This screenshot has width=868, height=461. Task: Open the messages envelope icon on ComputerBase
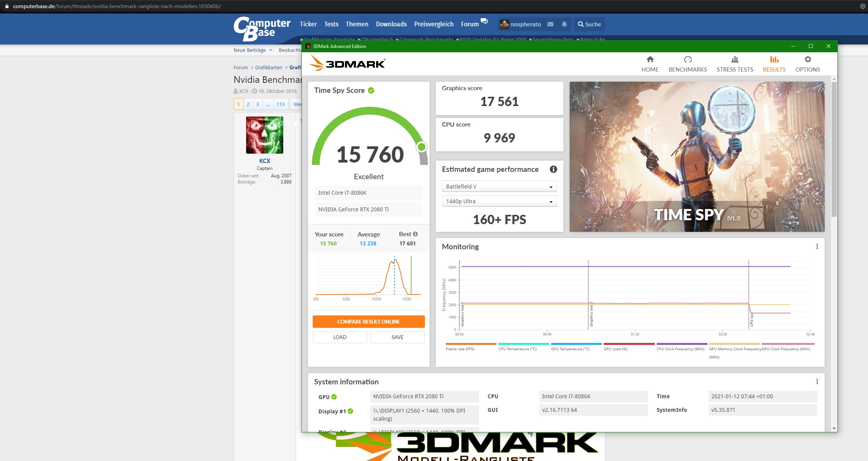point(550,24)
